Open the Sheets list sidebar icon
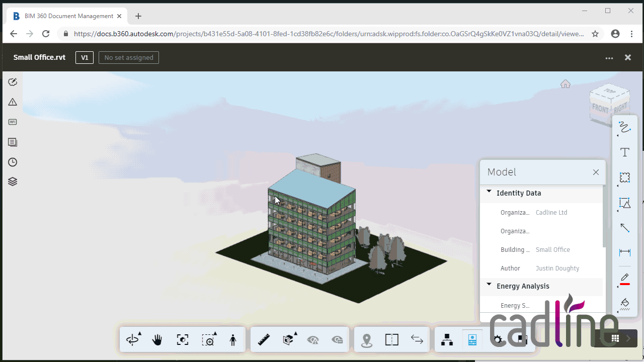644x362 pixels. pos(13,142)
